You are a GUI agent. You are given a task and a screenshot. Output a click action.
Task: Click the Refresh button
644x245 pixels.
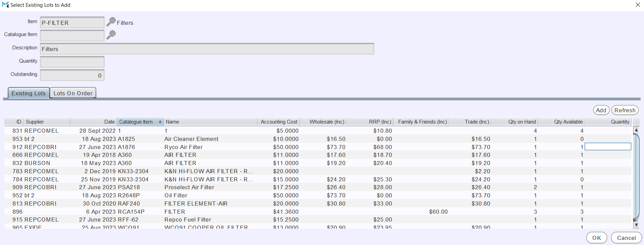click(x=625, y=110)
